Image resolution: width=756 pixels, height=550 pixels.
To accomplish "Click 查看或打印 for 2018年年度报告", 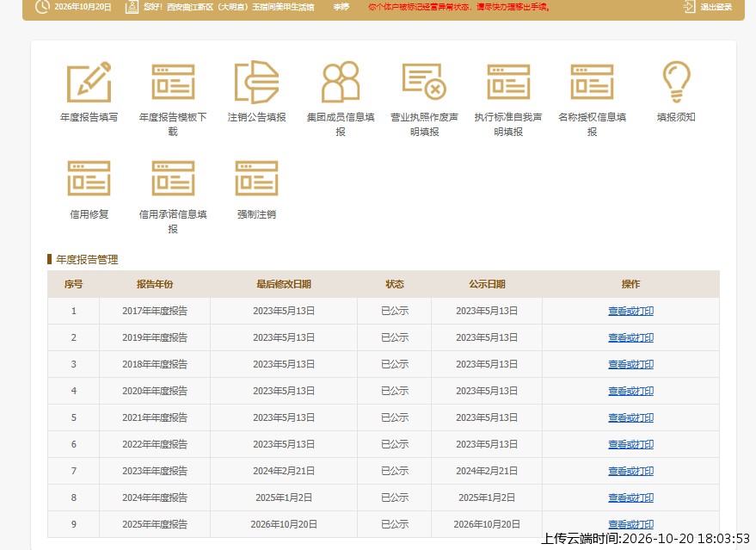I will (630, 364).
